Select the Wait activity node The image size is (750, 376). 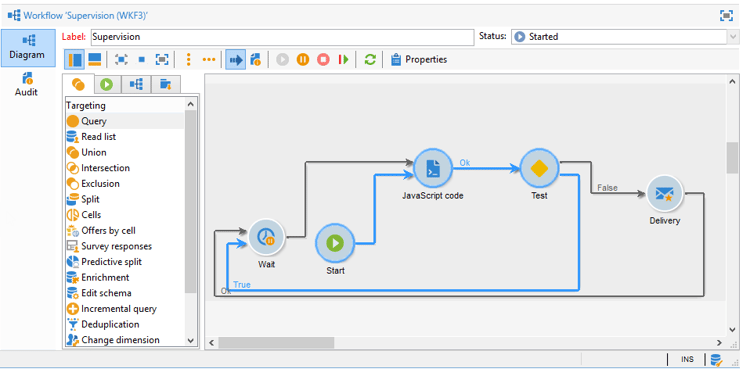(x=266, y=237)
